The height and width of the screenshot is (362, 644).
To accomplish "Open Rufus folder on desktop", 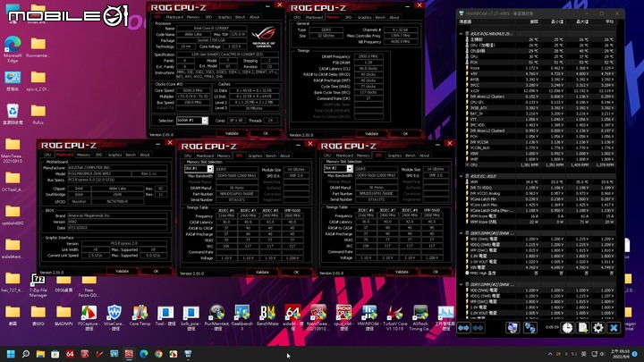I will click(38, 114).
